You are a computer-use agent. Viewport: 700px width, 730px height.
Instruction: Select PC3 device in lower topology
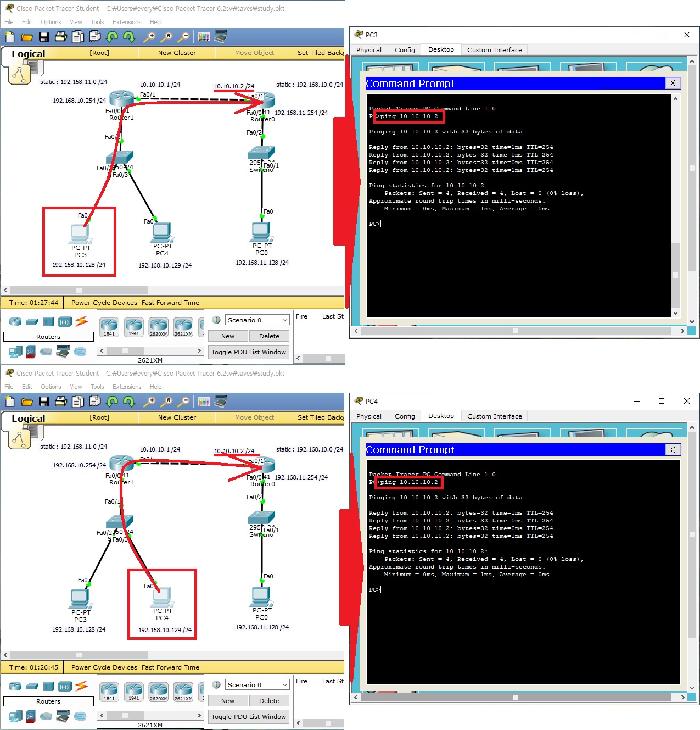point(80,599)
